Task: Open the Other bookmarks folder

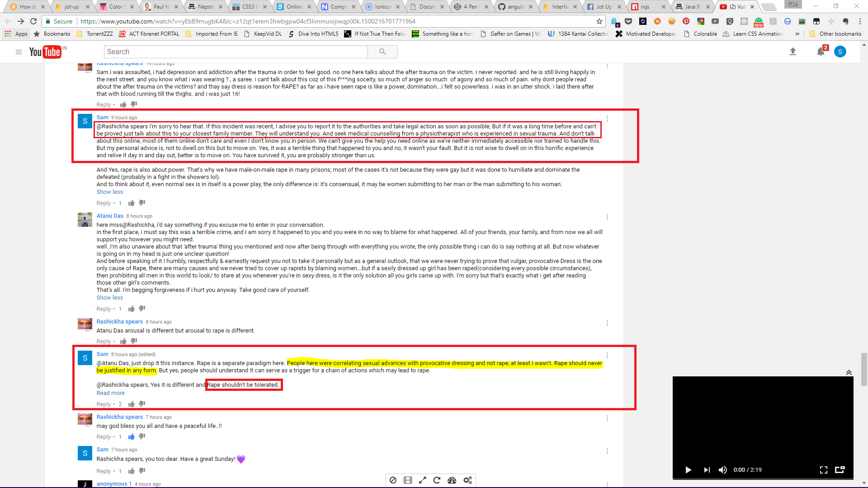Action: click(835, 34)
